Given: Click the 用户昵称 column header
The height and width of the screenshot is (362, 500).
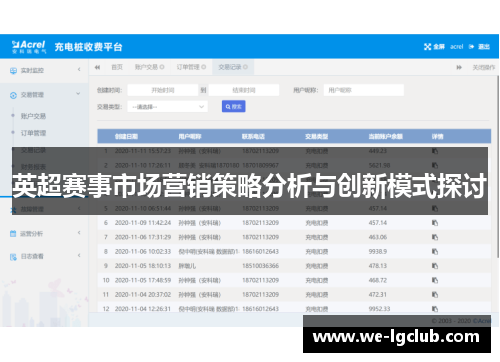Looking at the screenshot, I should click(x=190, y=136).
